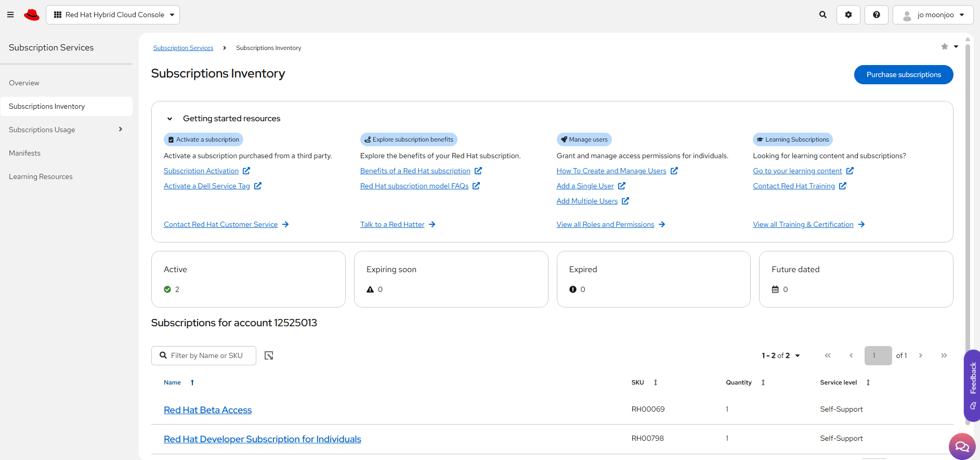
Task: Collapse the Getting started resources section
Action: [169, 119]
